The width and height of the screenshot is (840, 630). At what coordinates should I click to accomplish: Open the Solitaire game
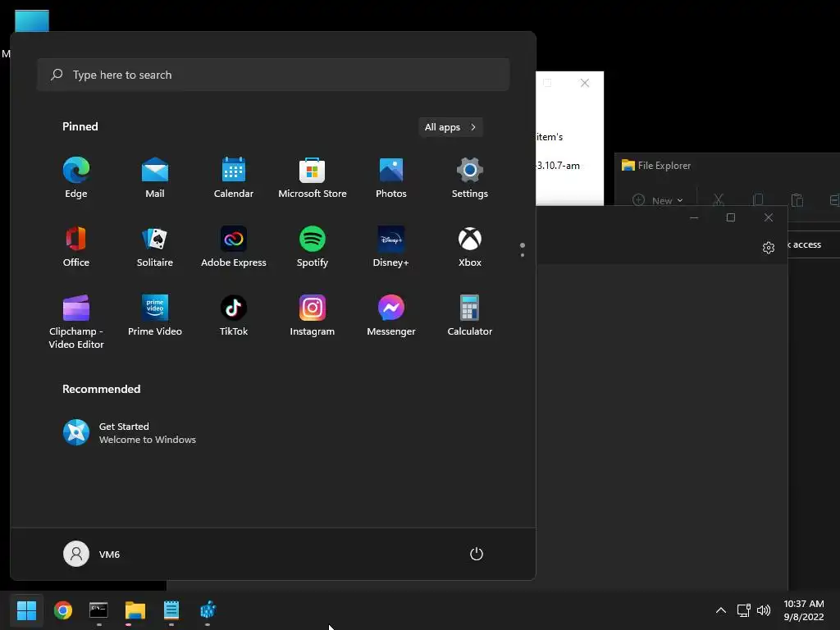pyautogui.click(x=155, y=246)
